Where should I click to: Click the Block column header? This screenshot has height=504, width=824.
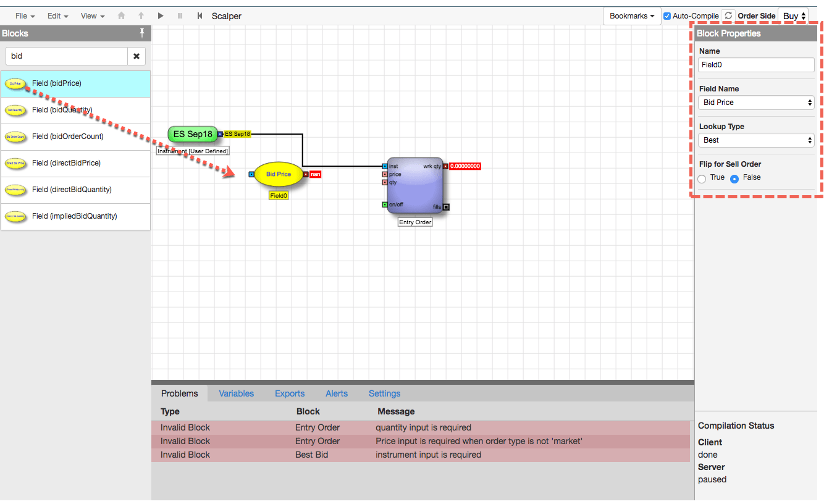[308, 411]
